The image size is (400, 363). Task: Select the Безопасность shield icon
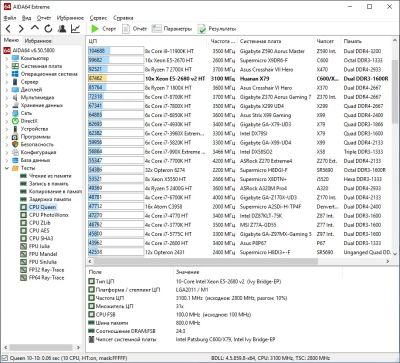[x=15, y=144]
